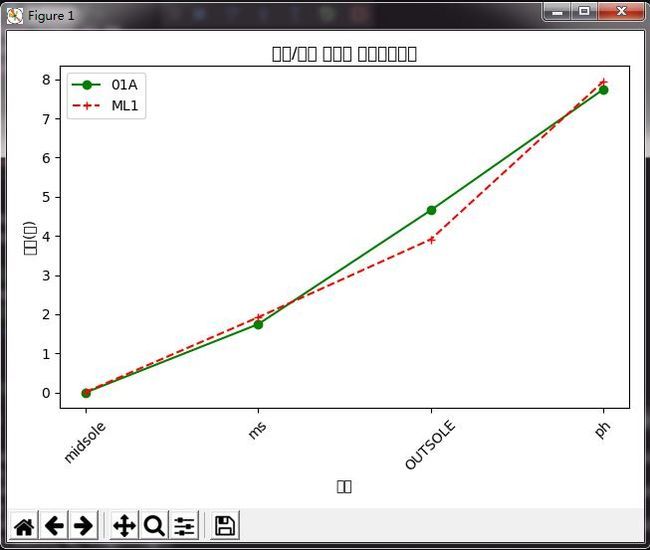Close the Figure 1 window

pos(621,12)
